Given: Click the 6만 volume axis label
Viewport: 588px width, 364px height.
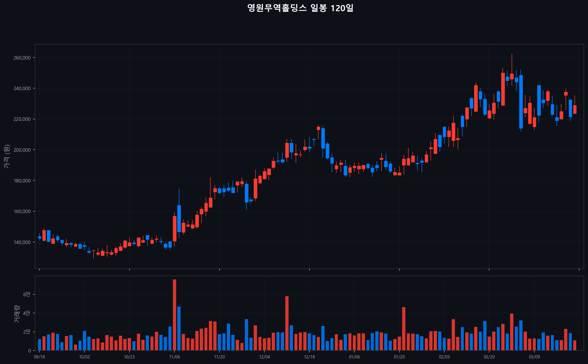Looking at the screenshot, I should [x=27, y=294].
